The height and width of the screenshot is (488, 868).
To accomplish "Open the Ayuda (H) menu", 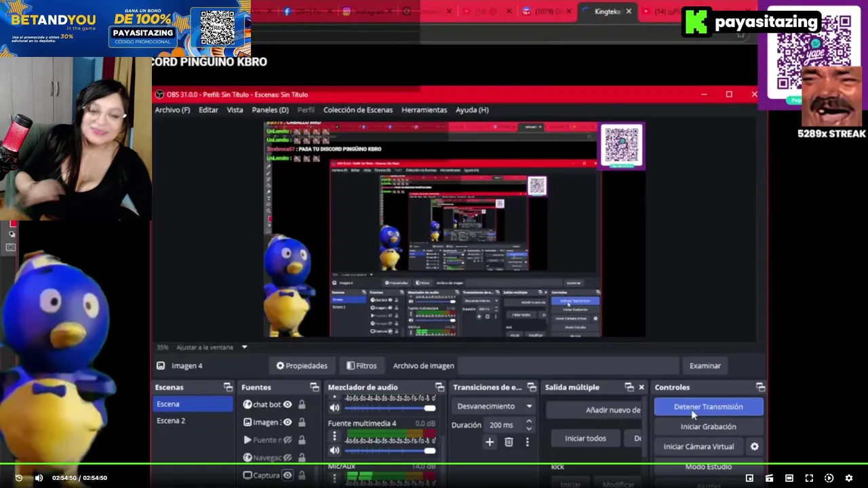I will tap(472, 110).
